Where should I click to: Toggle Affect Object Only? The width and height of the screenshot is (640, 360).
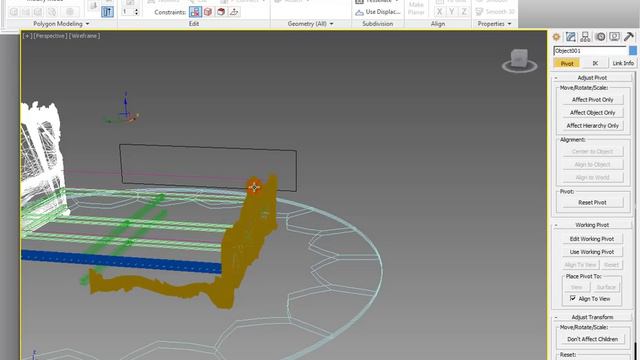pyautogui.click(x=593, y=113)
